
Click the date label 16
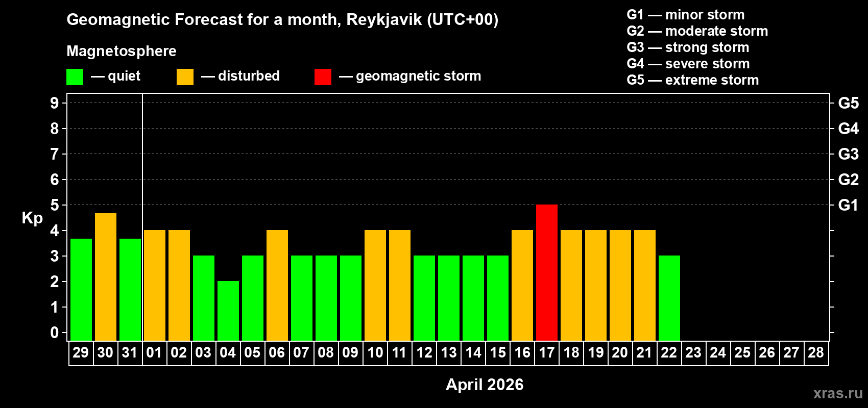[522, 352]
